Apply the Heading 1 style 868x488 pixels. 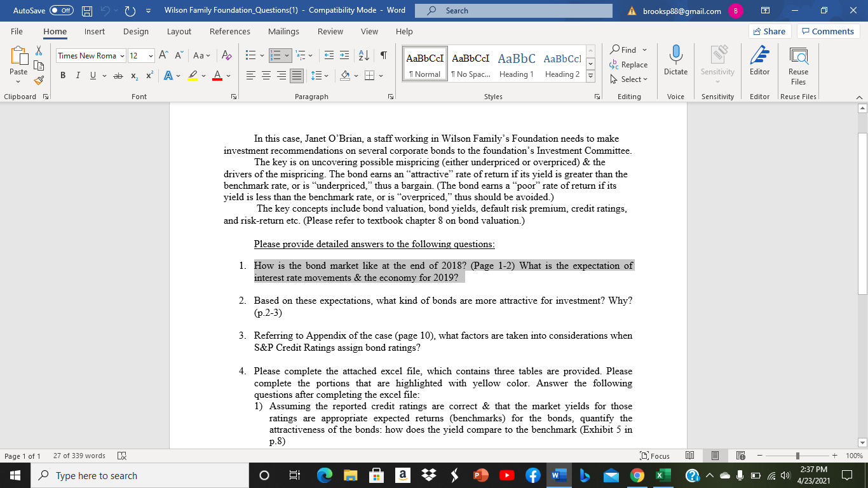coord(517,65)
